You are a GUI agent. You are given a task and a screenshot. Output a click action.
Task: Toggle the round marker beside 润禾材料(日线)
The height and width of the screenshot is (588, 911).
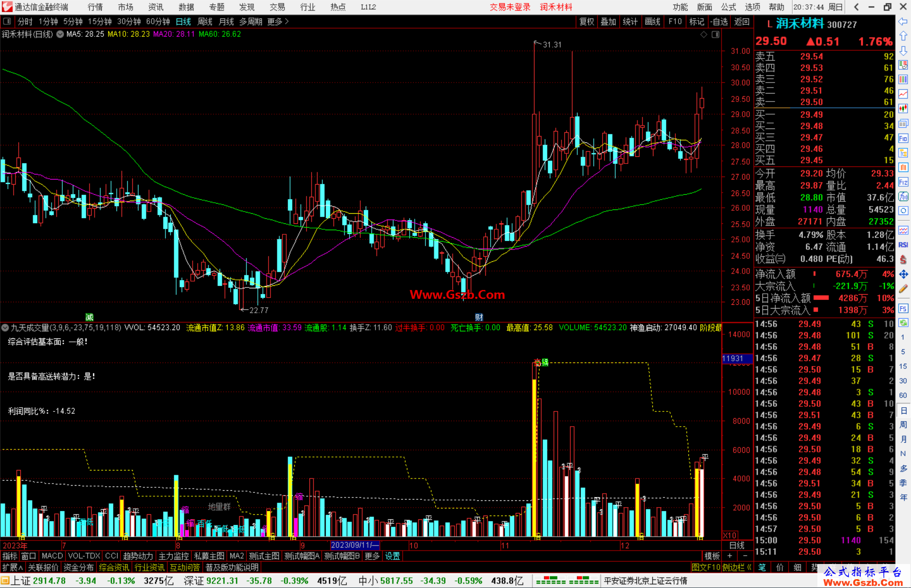tap(60, 34)
